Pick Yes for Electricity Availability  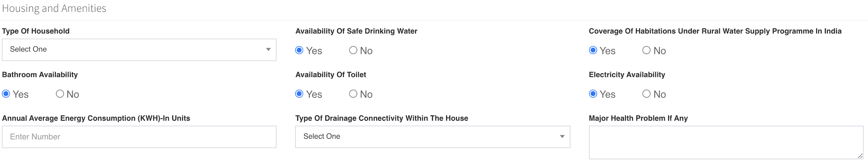(x=593, y=94)
